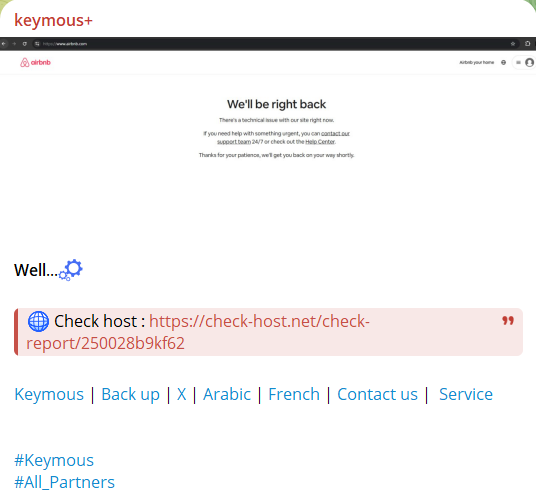Open the Contact us link
This screenshot has width=536, height=495.
point(377,394)
